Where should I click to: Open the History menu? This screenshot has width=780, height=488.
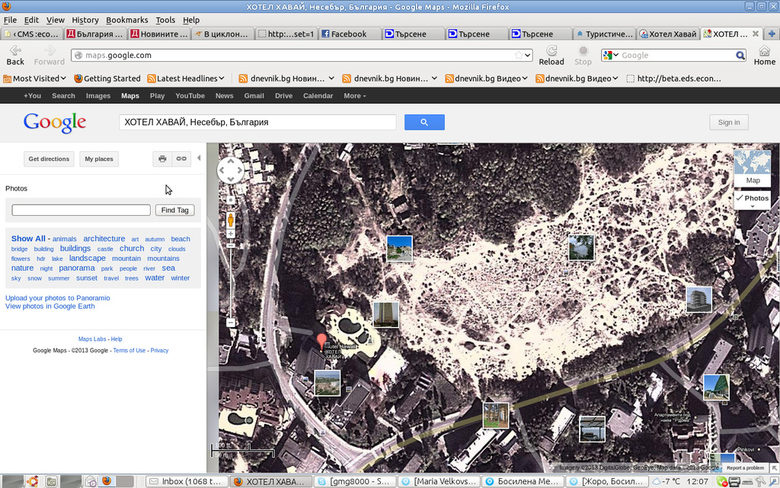point(85,20)
